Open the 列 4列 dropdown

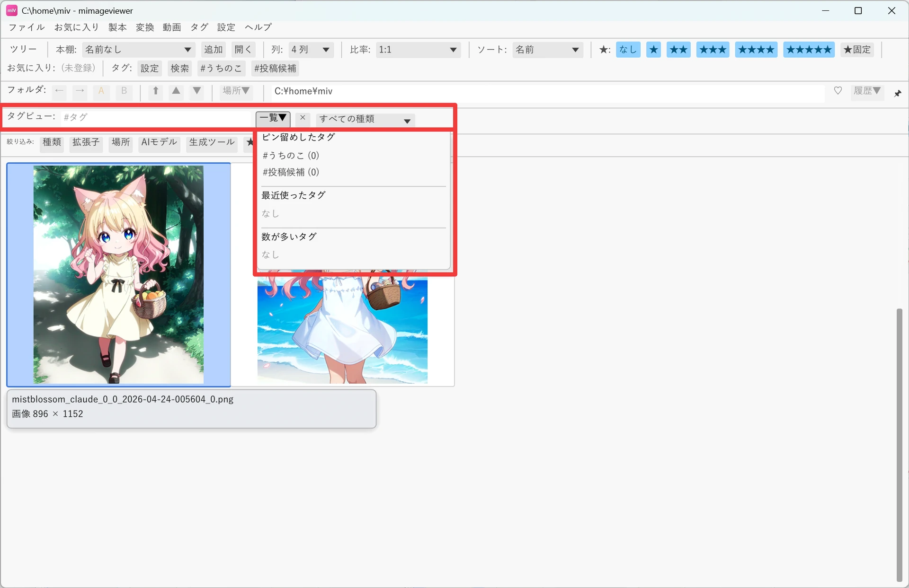click(x=311, y=50)
